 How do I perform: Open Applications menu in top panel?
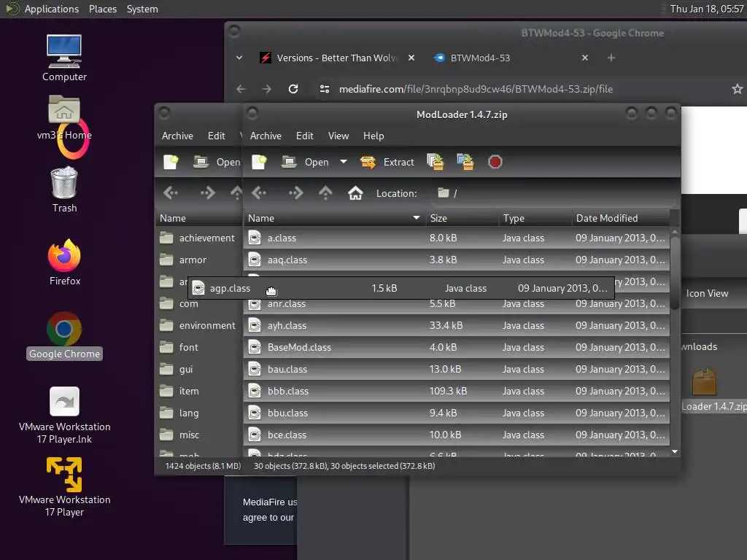click(52, 9)
